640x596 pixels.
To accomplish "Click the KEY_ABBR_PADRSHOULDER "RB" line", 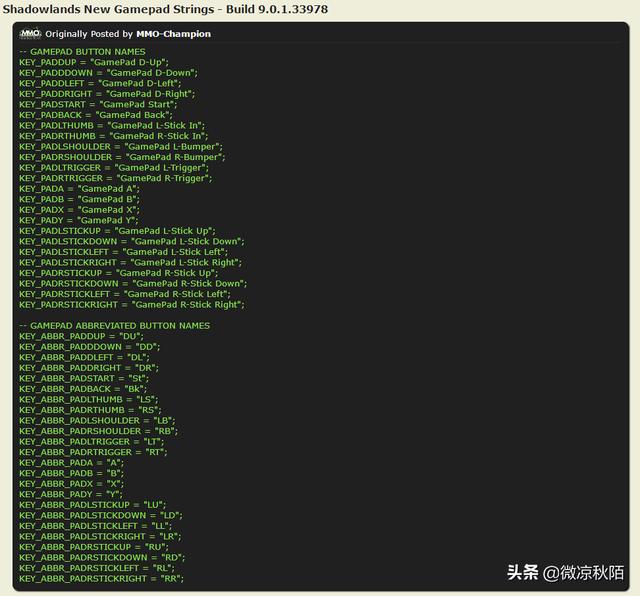I will click(98, 431).
